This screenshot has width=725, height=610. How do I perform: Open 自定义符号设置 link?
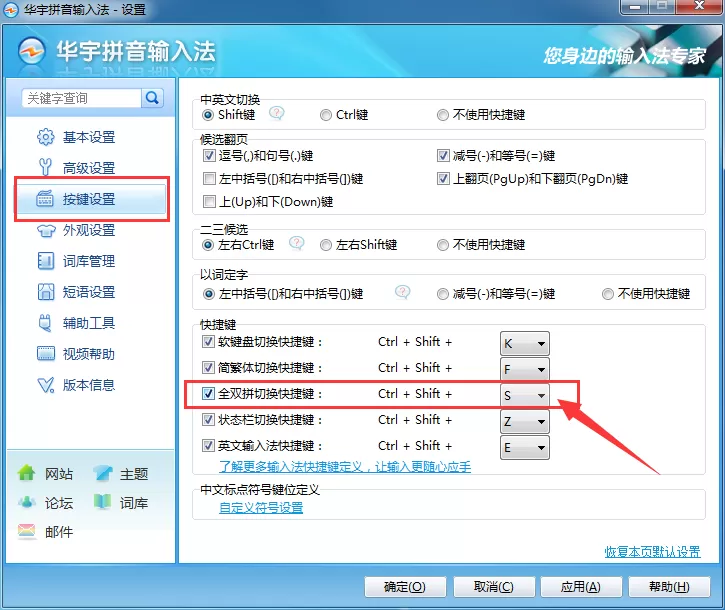[261, 508]
